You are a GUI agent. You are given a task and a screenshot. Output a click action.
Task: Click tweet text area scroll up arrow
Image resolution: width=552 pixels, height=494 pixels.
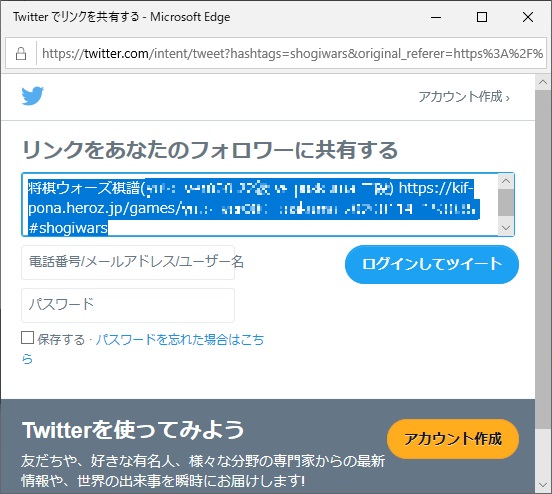point(506,181)
